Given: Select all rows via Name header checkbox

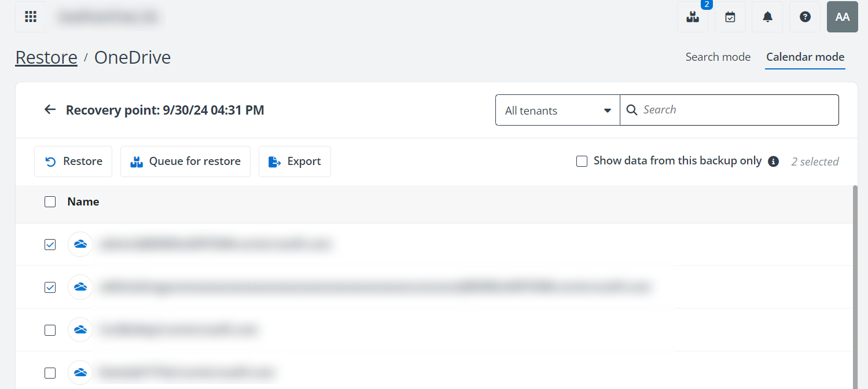Looking at the screenshot, I should pyautogui.click(x=50, y=201).
